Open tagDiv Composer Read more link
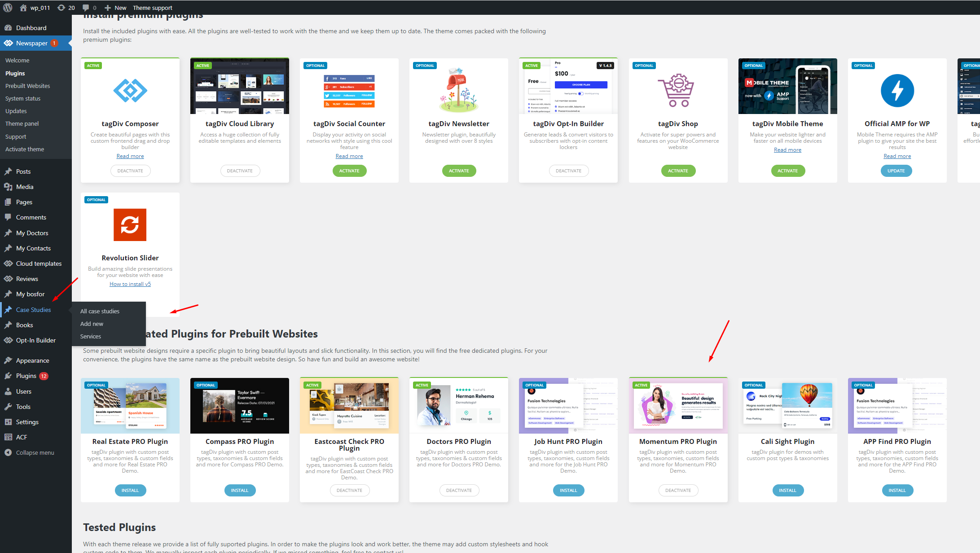The width and height of the screenshot is (980, 553). pyautogui.click(x=130, y=156)
